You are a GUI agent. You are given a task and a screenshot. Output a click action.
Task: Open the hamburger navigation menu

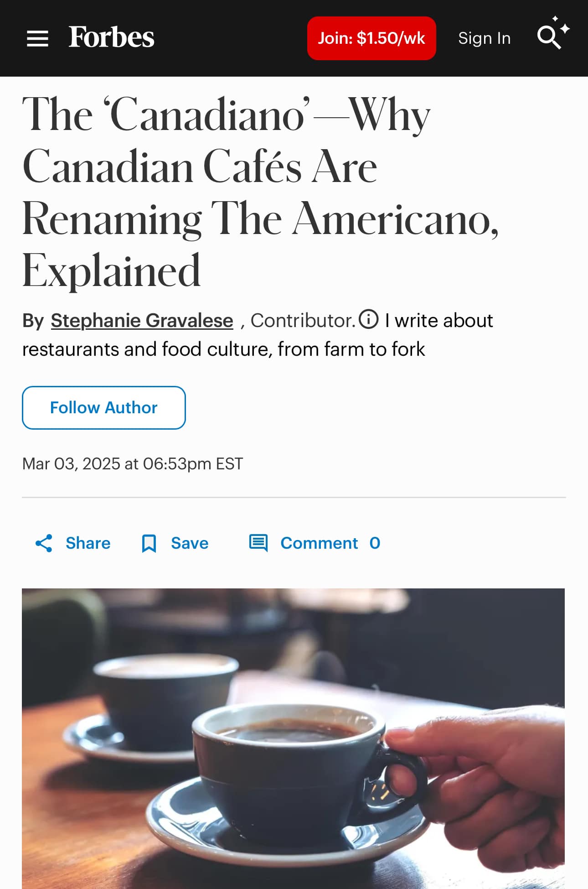37,38
